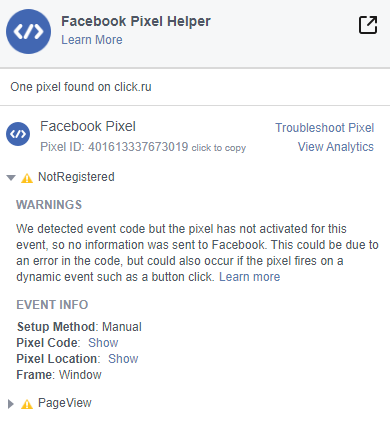
Task: Click the Facebook Pixel heading text
Action: pyautogui.click(x=88, y=127)
